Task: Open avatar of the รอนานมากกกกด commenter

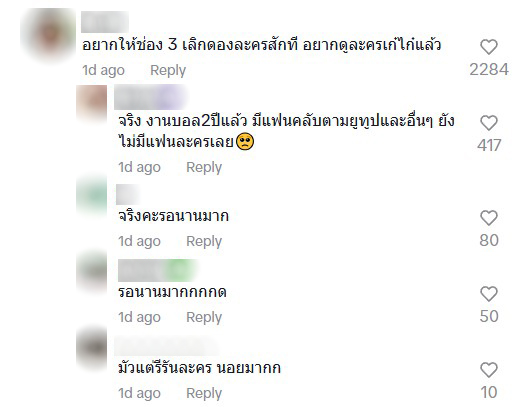Action: click(x=92, y=272)
